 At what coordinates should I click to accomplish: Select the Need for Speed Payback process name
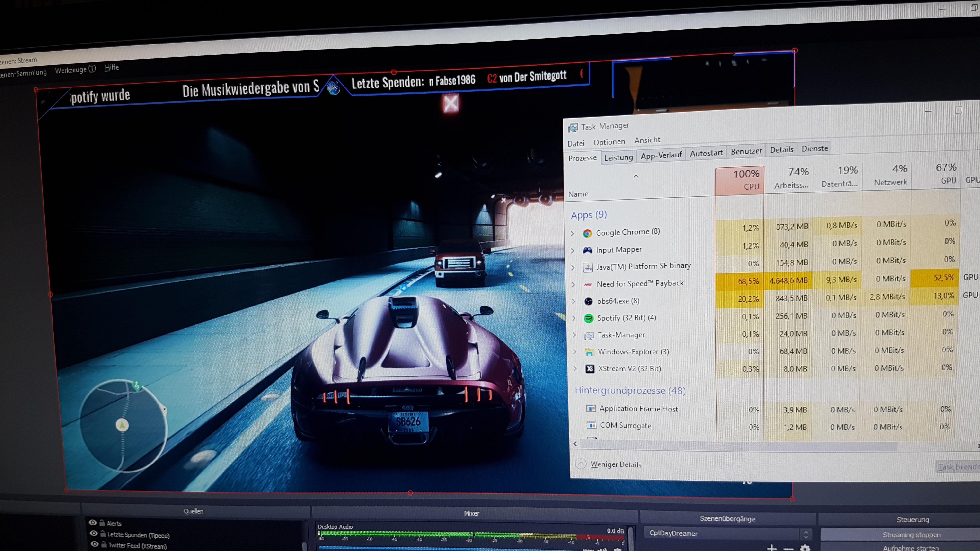[640, 283]
